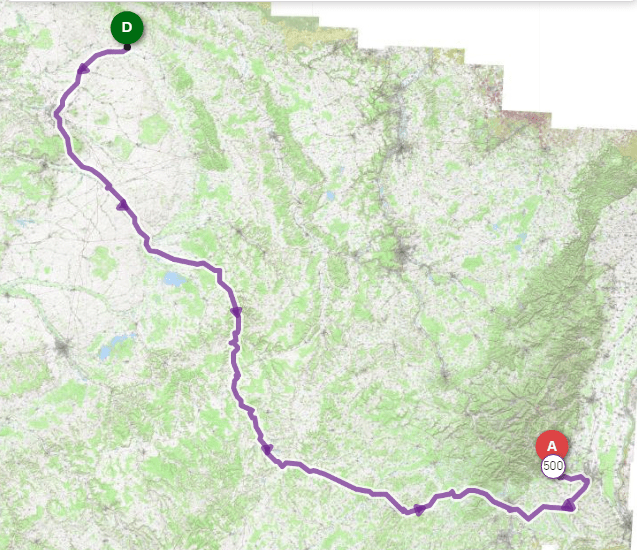Screen dimensions: 637x550
Task: Click the green D departure marker
Action: [x=127, y=27]
